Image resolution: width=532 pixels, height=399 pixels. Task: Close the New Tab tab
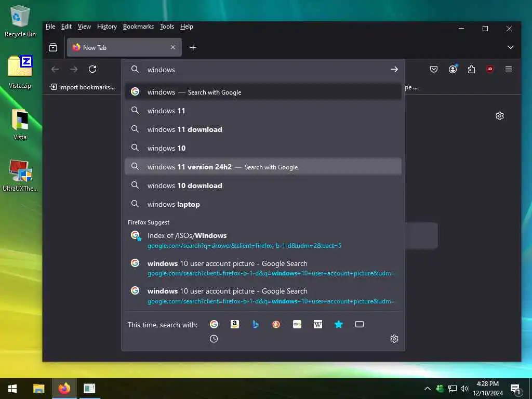[x=173, y=47]
